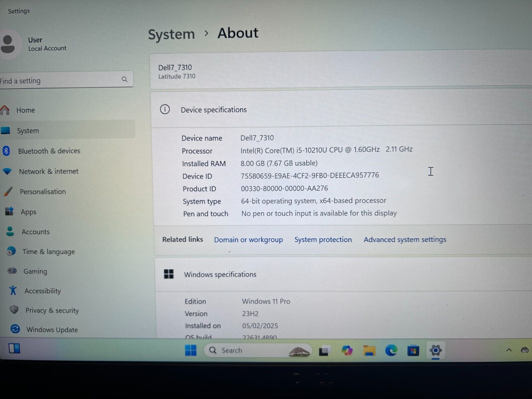The width and height of the screenshot is (532, 399).
Task: Open Advanced system settings link
Action: click(x=405, y=239)
